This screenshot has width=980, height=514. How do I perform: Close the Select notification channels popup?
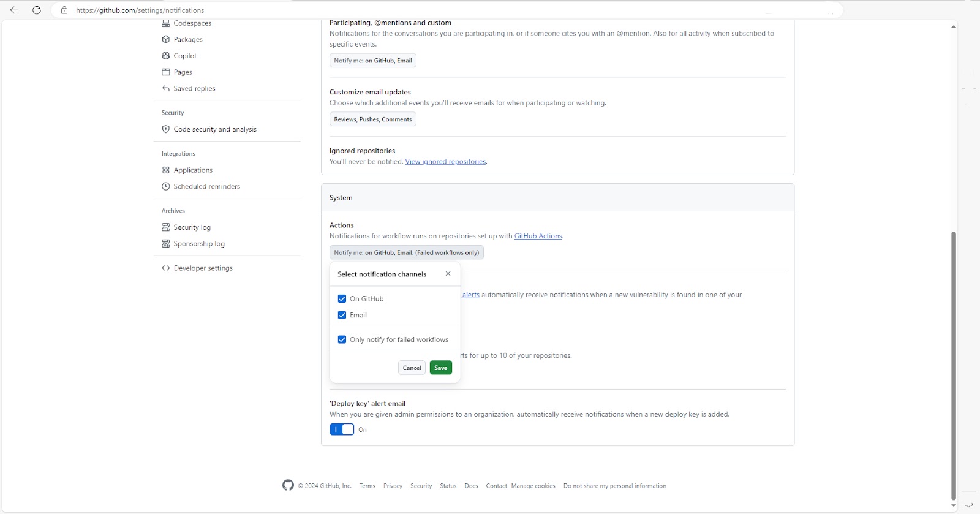pos(448,274)
